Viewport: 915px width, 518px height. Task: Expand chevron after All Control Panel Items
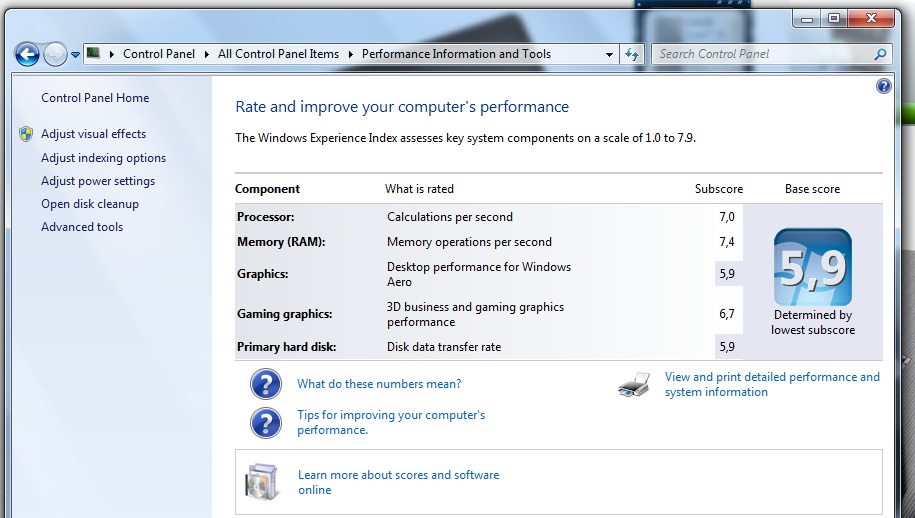351,54
